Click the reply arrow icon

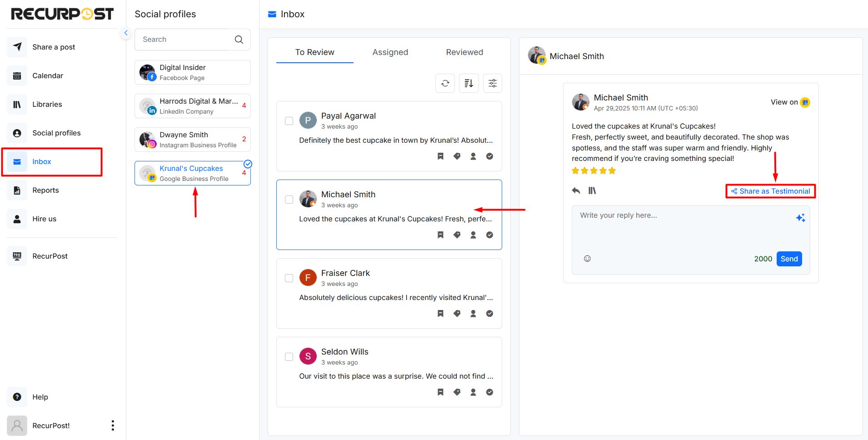coord(576,190)
